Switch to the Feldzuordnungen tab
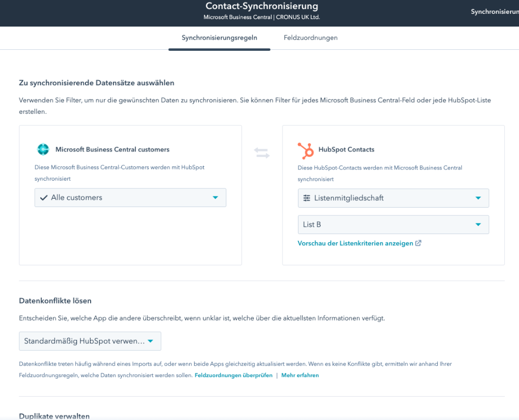 (x=311, y=38)
